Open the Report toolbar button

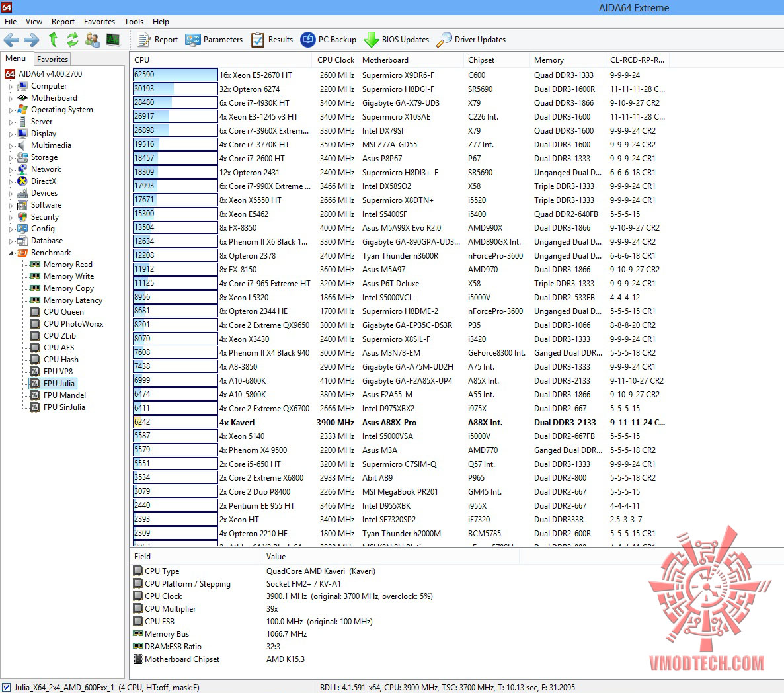pos(157,40)
